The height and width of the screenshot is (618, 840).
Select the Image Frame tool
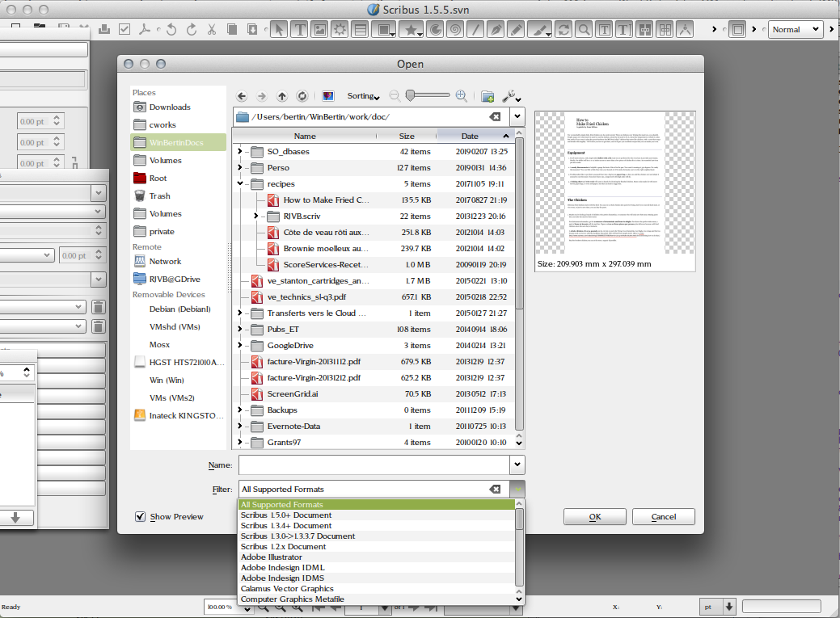[x=320, y=30]
